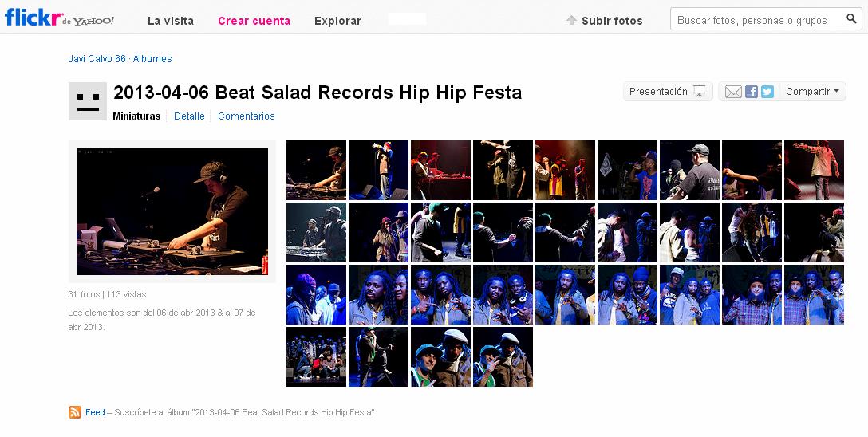Go to Álbumes link

(x=152, y=59)
